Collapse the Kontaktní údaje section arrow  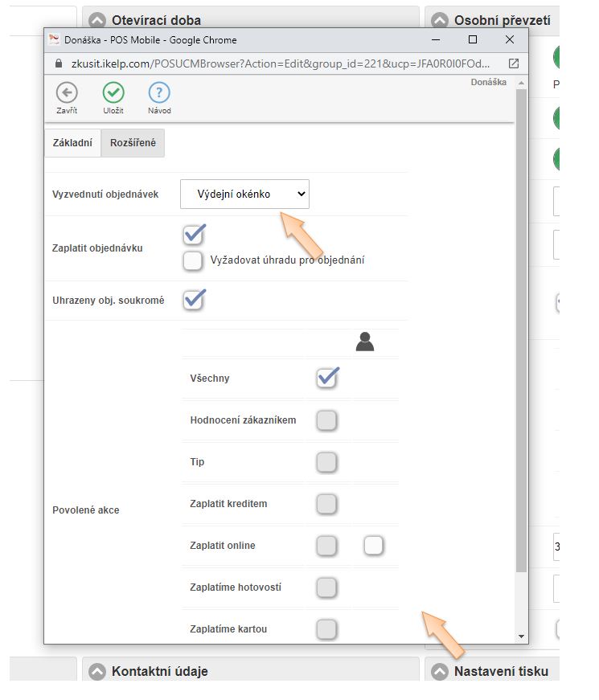click(x=97, y=671)
